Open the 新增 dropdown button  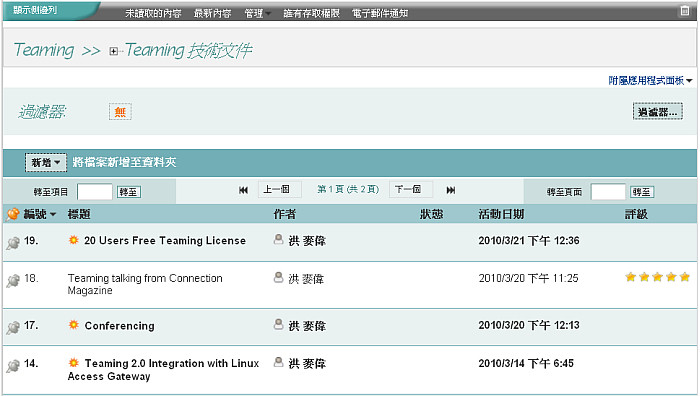tap(46, 163)
